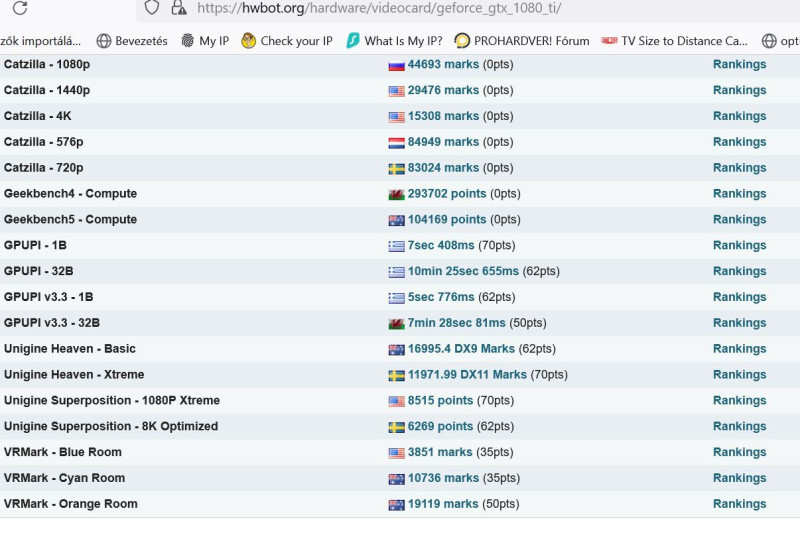Open Rankings for VRMark - Orange Room
The image size is (800, 537).
click(739, 504)
